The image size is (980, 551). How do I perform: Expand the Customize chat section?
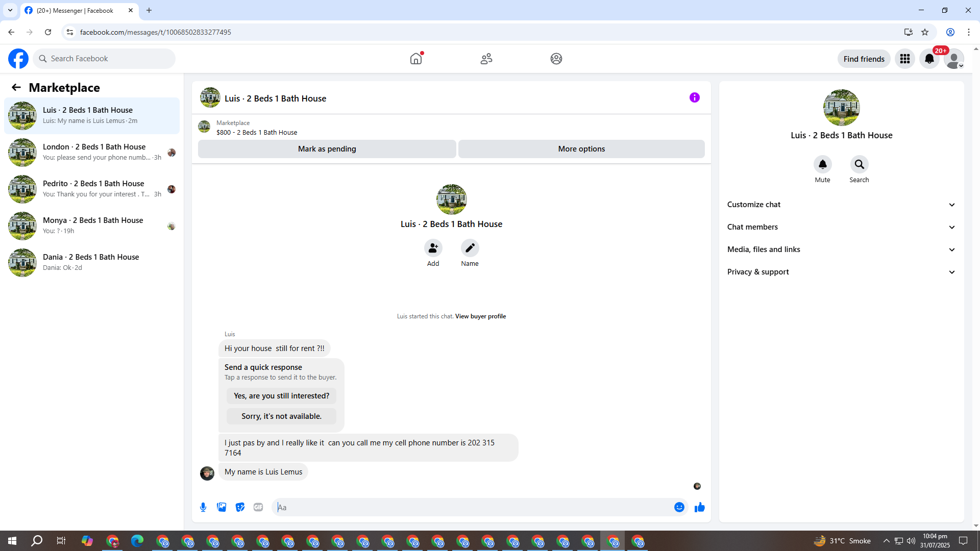(x=841, y=205)
